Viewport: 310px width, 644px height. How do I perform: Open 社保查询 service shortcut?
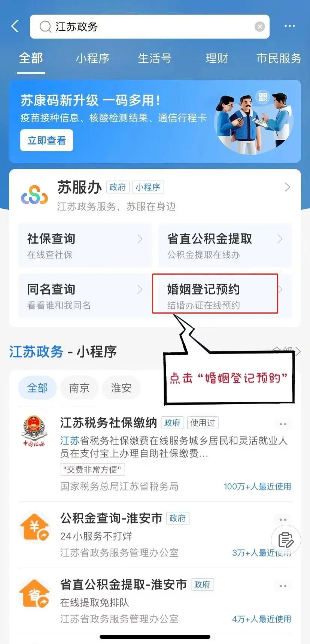click(85, 245)
